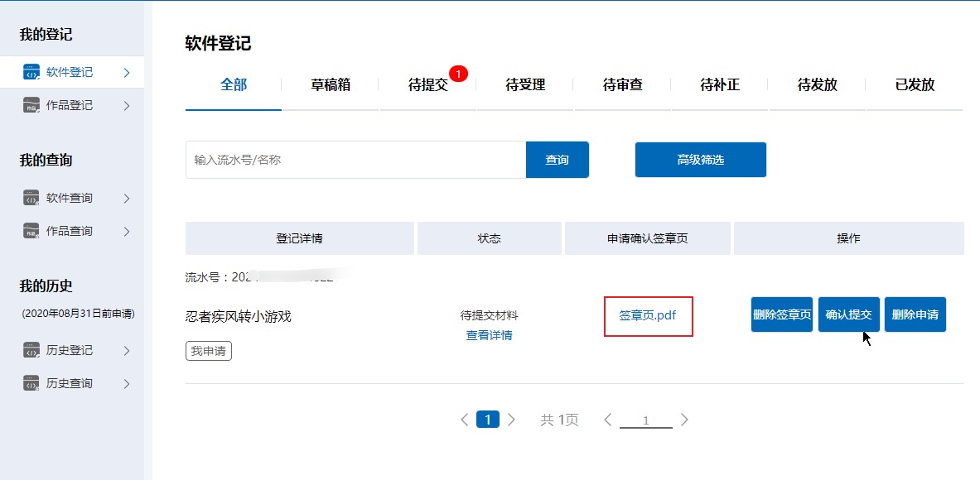The image size is (980, 480).
Task: Click the 历史查询 sidebar icon
Action: [31, 384]
